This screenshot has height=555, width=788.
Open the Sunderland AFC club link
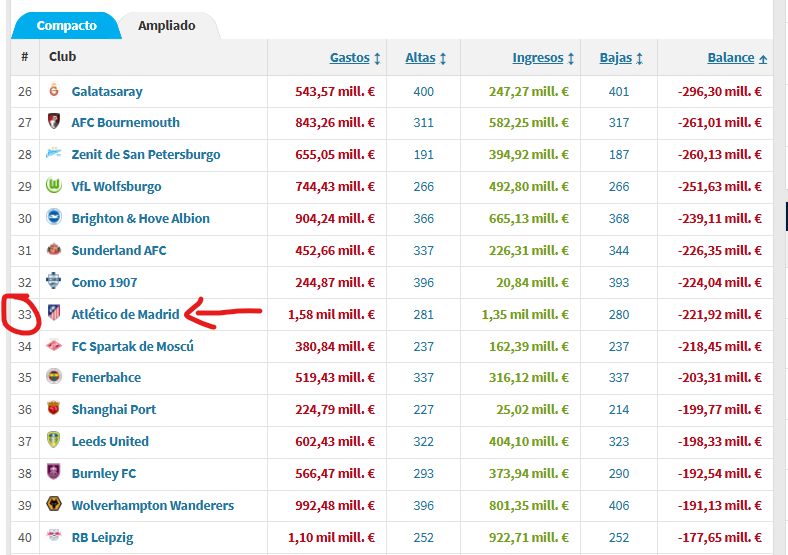pos(119,250)
